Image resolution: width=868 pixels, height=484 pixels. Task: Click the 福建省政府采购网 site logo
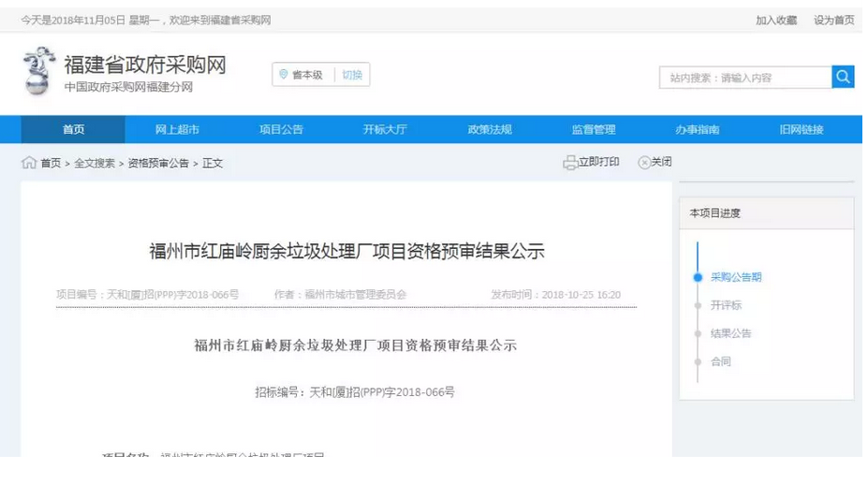tap(39, 72)
